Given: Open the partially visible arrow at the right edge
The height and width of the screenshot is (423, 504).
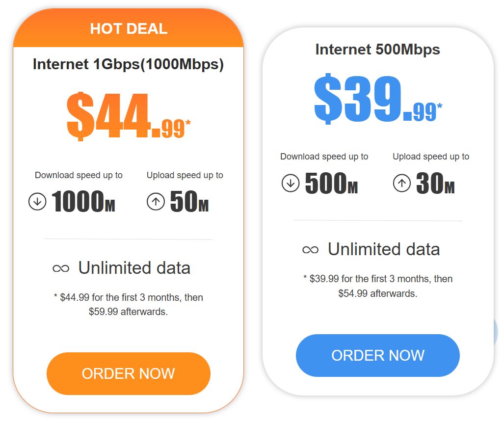Looking at the screenshot, I should coord(501,332).
